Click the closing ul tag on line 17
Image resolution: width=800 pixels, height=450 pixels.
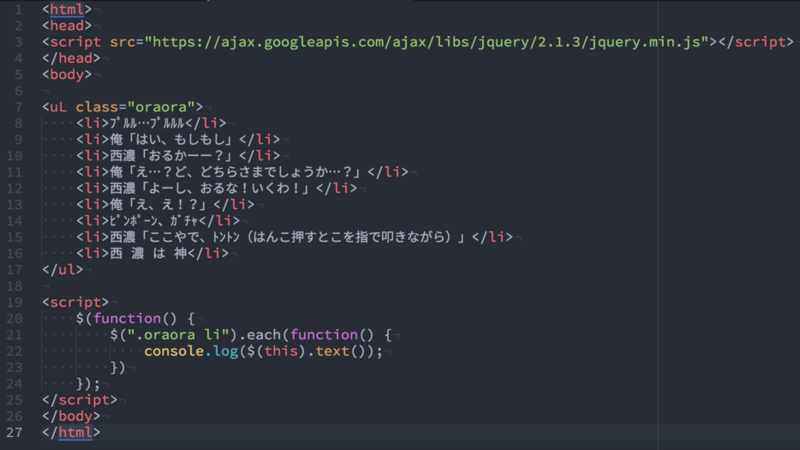pyautogui.click(x=63, y=270)
